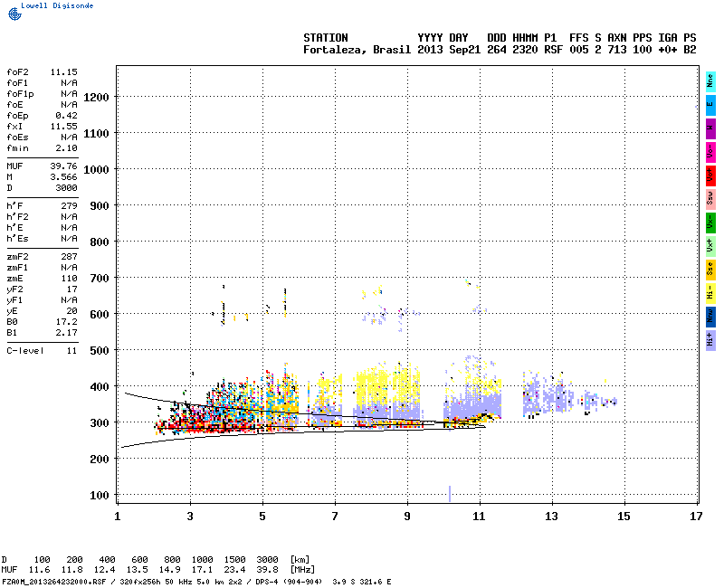The width and height of the screenshot is (724, 588).
Task: Select the orange SSE legend swatch
Action: pos(710,270)
